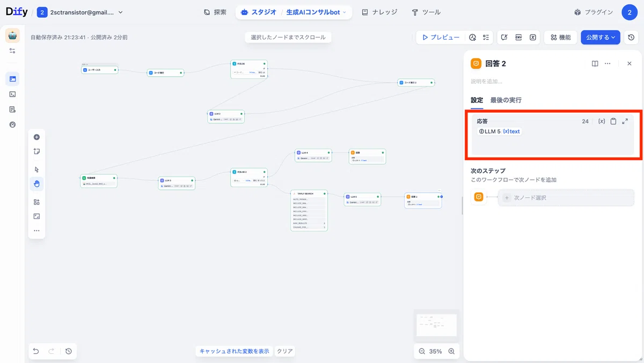
Task: Click クリア button
Action: click(x=284, y=351)
